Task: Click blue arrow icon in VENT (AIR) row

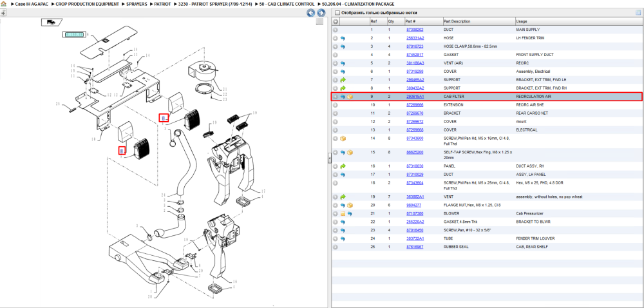Action: [343, 63]
